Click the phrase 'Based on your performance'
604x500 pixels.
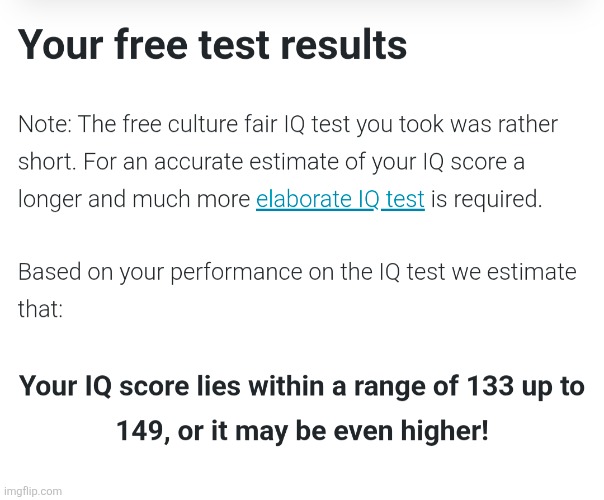click(x=160, y=272)
